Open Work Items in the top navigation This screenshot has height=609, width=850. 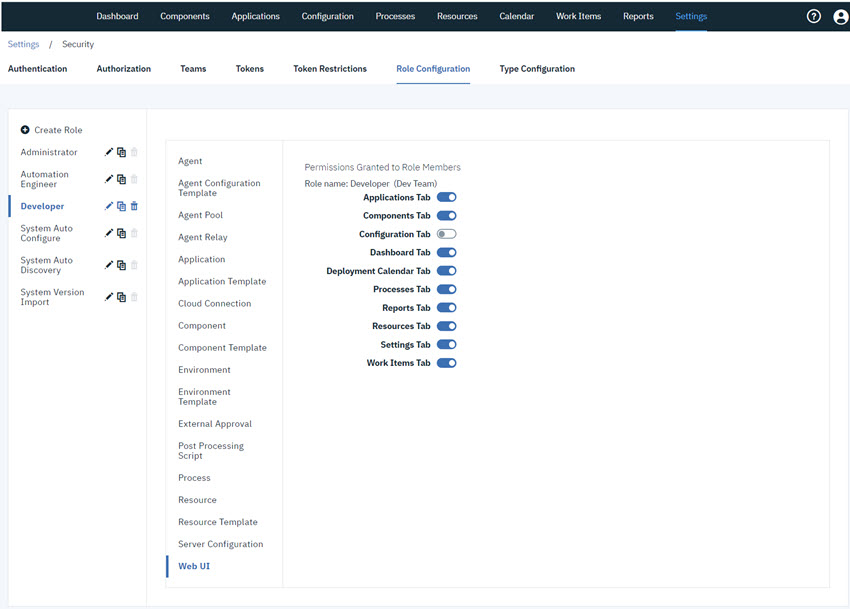578,16
